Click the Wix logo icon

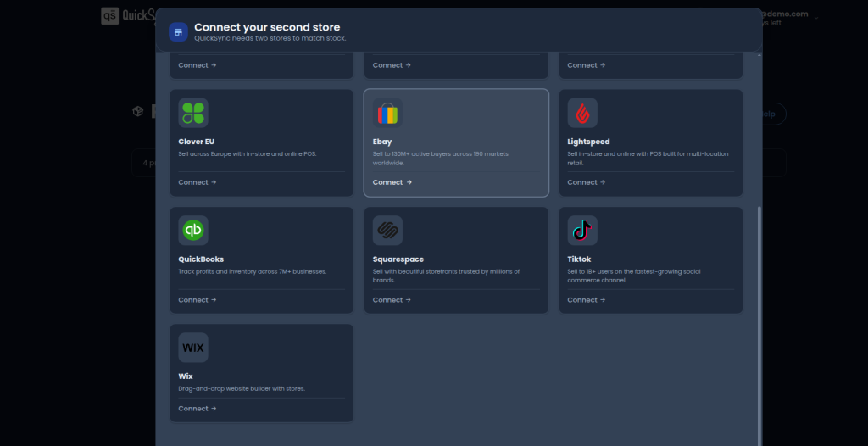[x=193, y=348]
